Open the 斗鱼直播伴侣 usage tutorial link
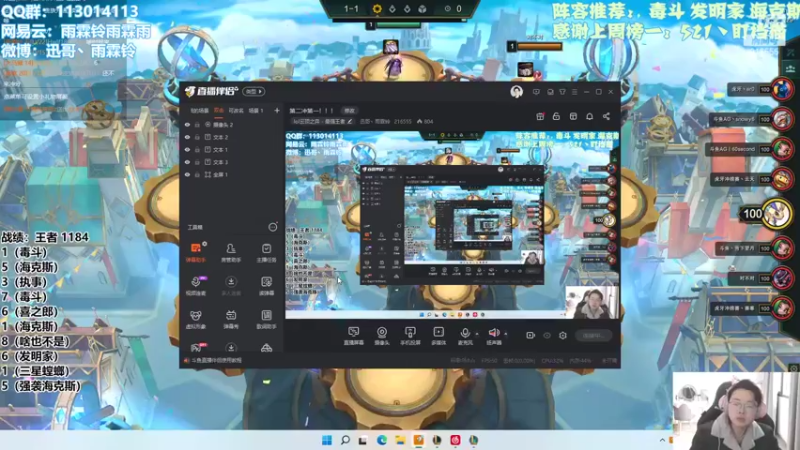The width and height of the screenshot is (800, 450). coord(216,361)
